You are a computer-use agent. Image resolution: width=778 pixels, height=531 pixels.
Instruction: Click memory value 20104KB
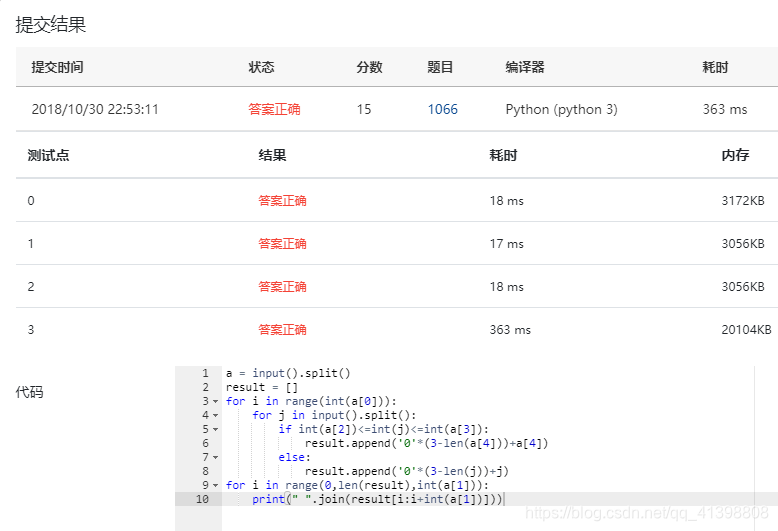tap(746, 330)
